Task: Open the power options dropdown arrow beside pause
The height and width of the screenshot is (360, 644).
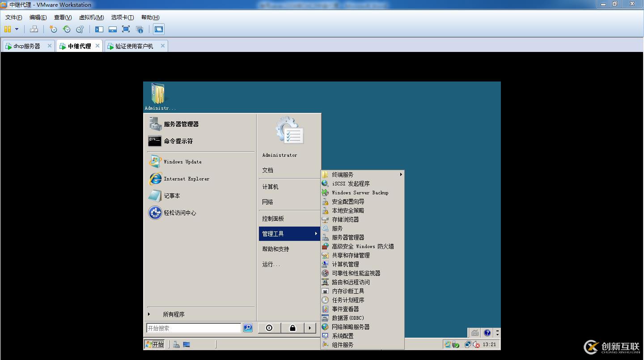Action: point(17,29)
